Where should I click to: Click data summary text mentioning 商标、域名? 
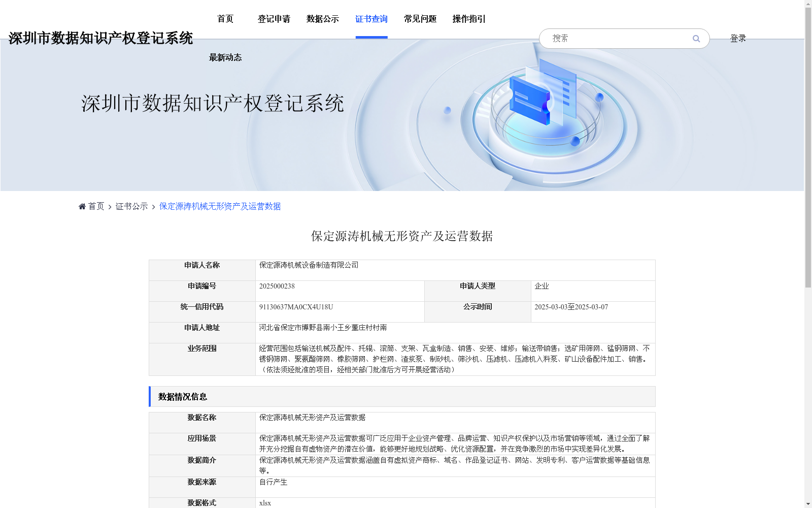pyautogui.click(x=454, y=465)
